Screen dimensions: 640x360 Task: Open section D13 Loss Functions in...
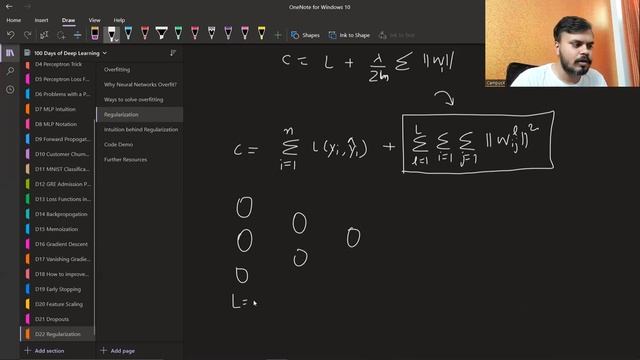(58, 199)
